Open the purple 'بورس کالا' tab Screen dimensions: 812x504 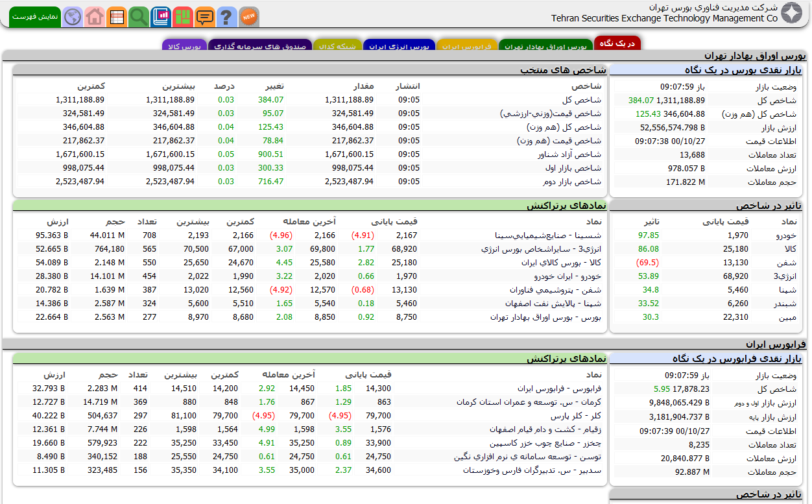pyautogui.click(x=184, y=46)
